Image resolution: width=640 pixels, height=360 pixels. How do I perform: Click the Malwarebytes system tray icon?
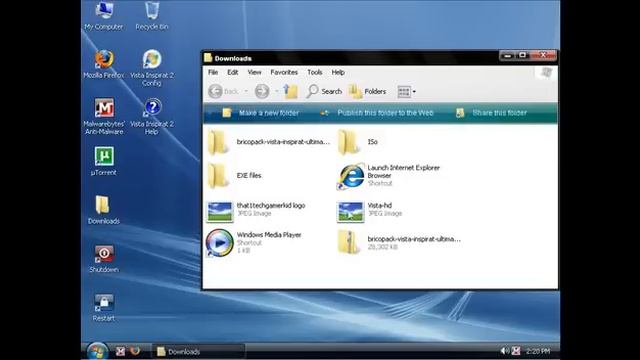pyautogui.click(x=516, y=351)
